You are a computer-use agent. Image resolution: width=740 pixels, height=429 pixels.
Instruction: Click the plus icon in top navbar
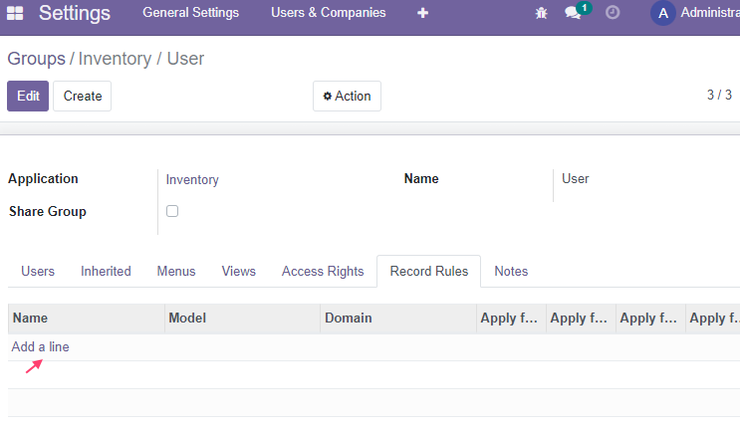pyautogui.click(x=423, y=13)
